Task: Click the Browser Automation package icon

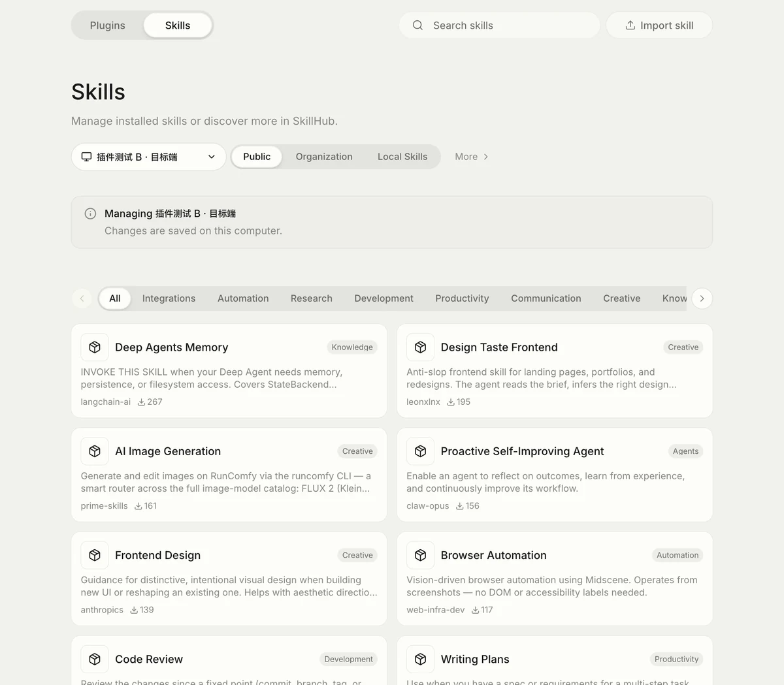Action: tap(421, 555)
